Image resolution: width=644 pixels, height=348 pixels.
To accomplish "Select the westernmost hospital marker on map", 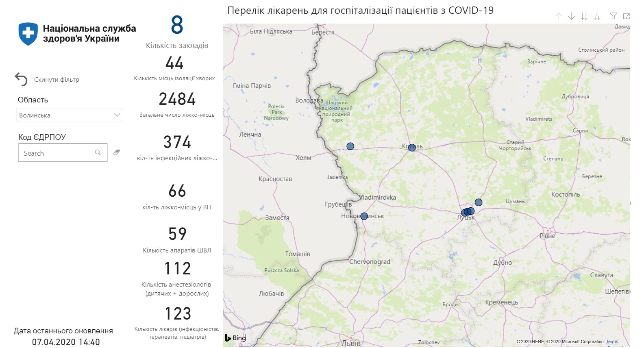I will coord(350,146).
